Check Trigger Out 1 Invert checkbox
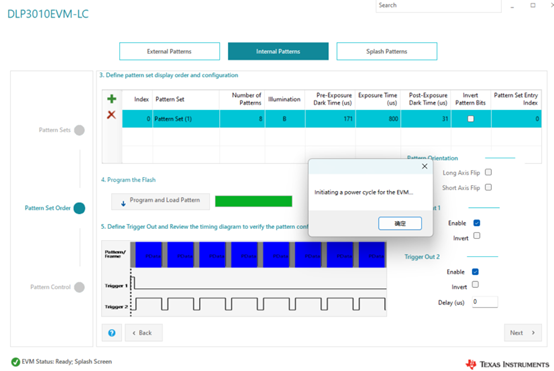Screen dimensions: 554x371 477,236
